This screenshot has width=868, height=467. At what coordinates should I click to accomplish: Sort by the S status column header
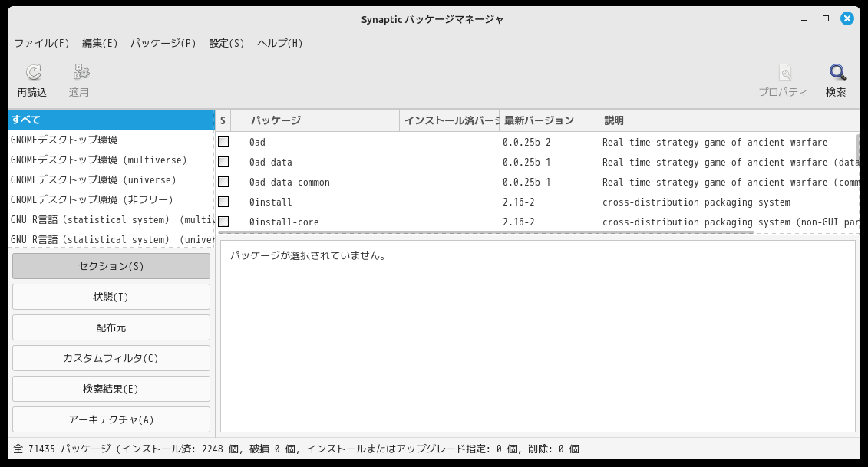223,120
